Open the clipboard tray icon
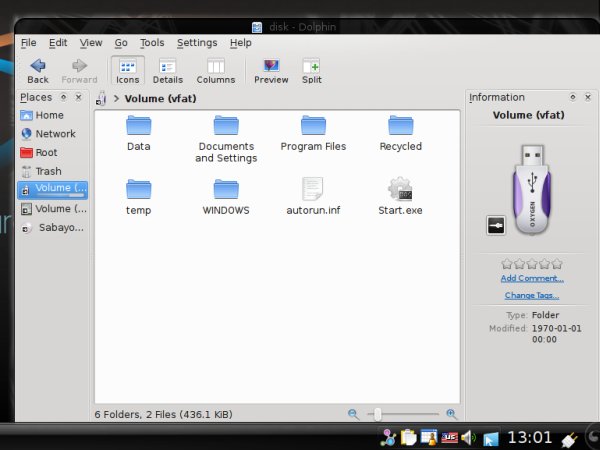600x450 pixels. pyautogui.click(x=409, y=437)
